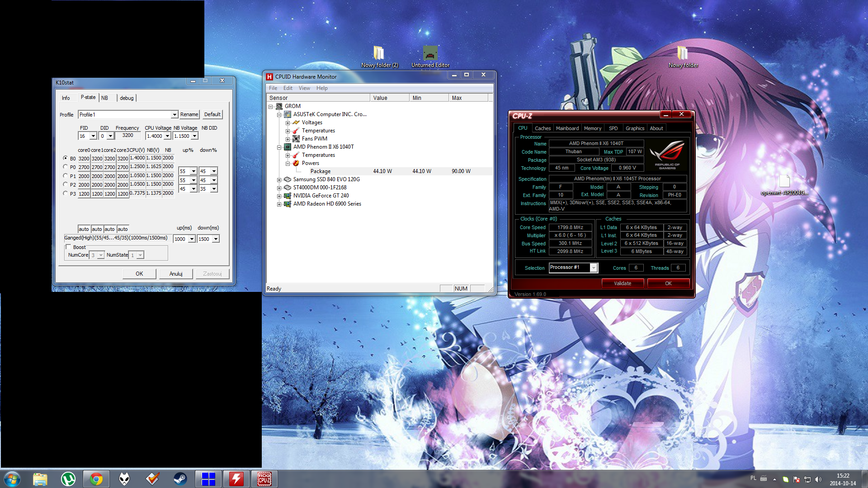
Task: Open the uTorrent taskbar icon
Action: click(x=68, y=479)
